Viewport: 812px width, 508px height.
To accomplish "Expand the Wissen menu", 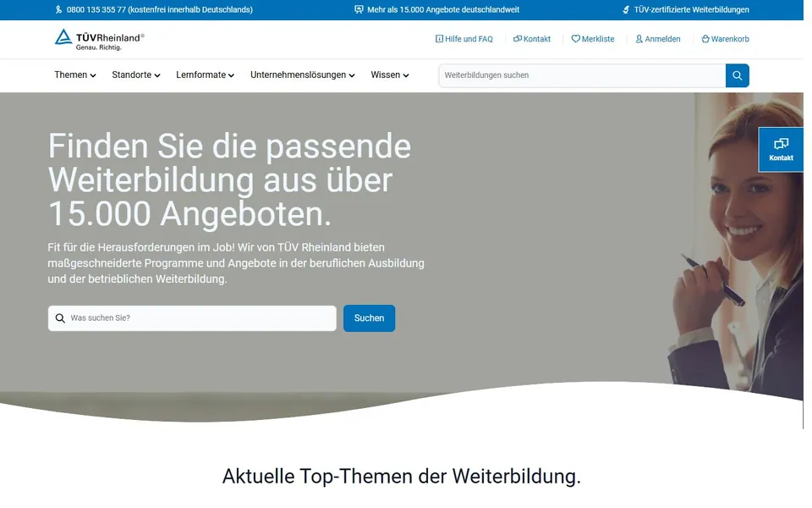I will coord(390,75).
